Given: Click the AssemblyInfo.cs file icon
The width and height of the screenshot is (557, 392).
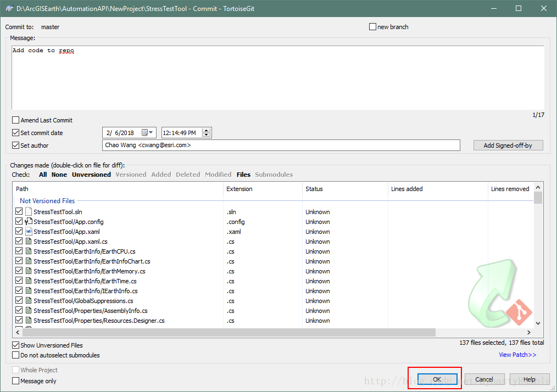Looking at the screenshot, I should pyautogui.click(x=29, y=311).
